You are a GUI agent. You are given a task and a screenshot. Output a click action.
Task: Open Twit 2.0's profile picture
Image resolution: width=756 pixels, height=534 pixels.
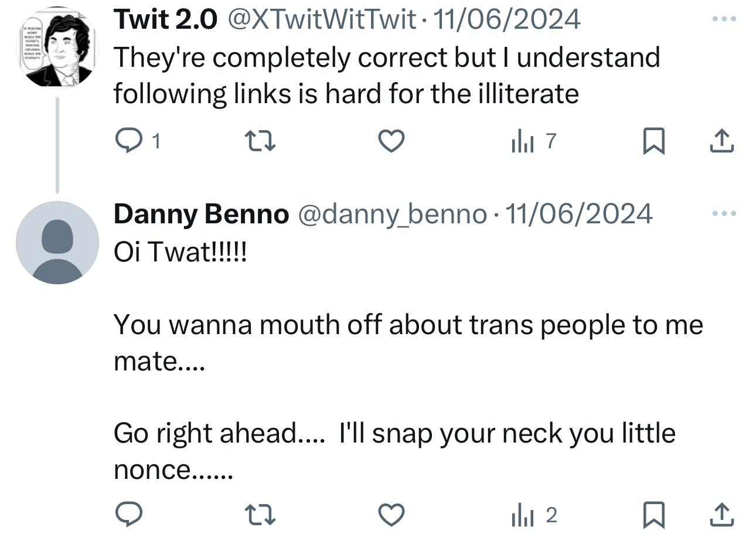[57, 48]
